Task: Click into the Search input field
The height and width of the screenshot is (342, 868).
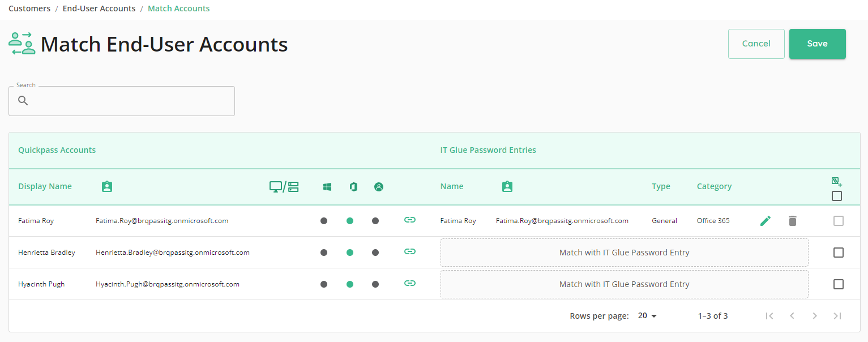Action: coord(122,101)
